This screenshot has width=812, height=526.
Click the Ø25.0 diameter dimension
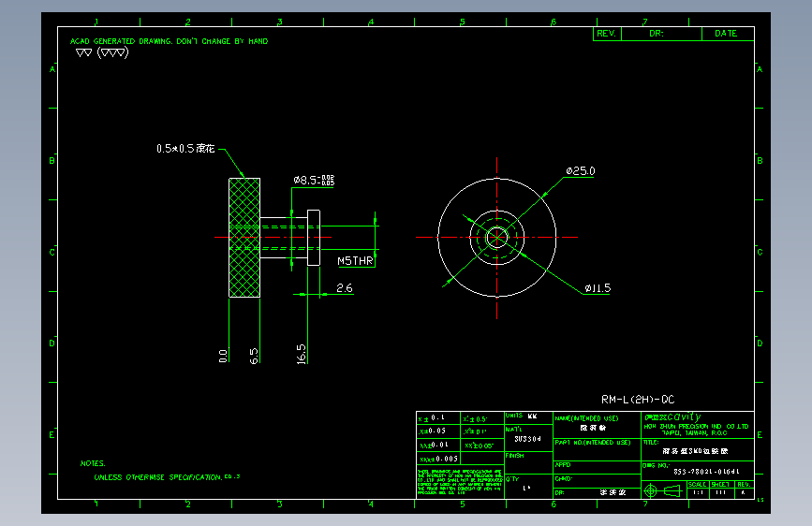581,171
